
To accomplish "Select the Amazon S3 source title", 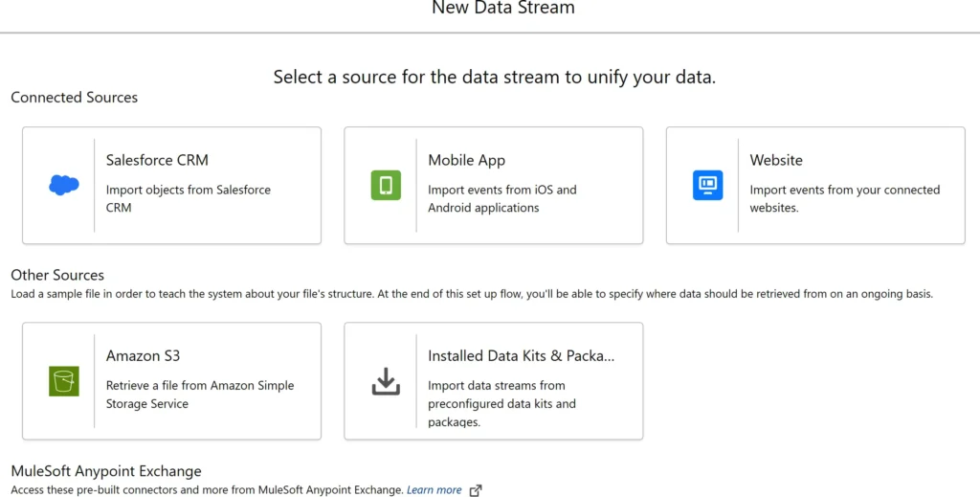I will pos(143,355).
